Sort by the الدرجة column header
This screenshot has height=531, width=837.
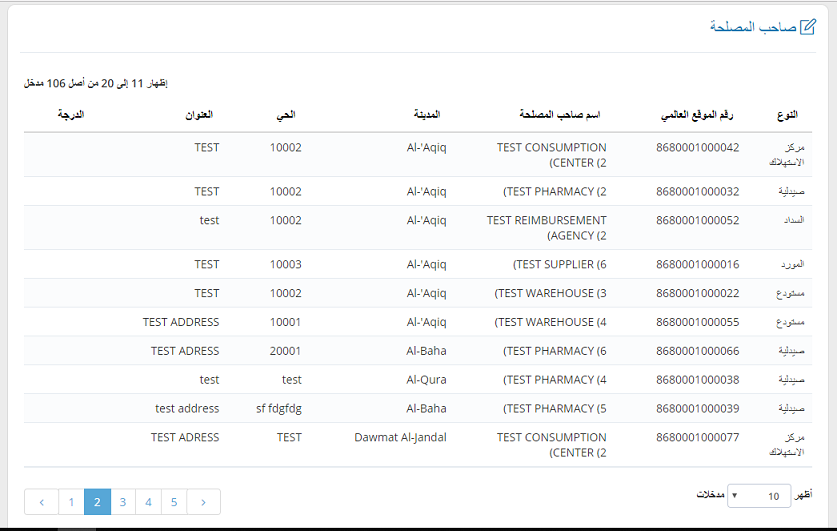coord(70,116)
